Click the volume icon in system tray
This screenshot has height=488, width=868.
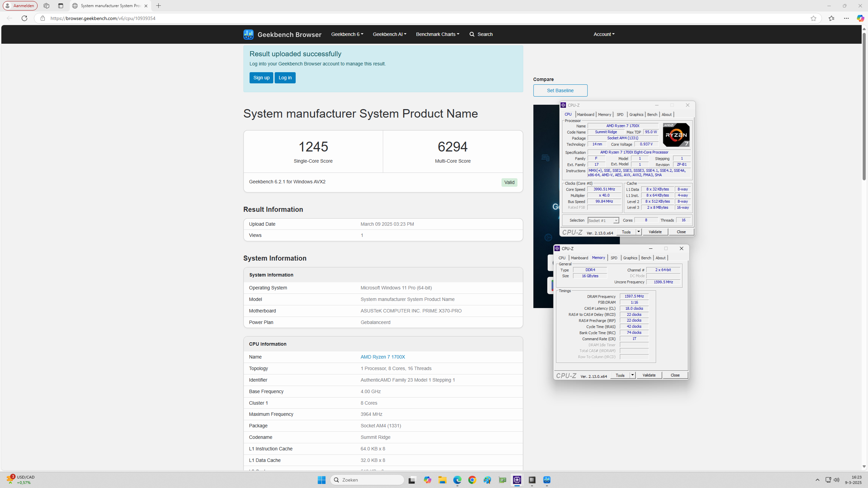pos(836,480)
